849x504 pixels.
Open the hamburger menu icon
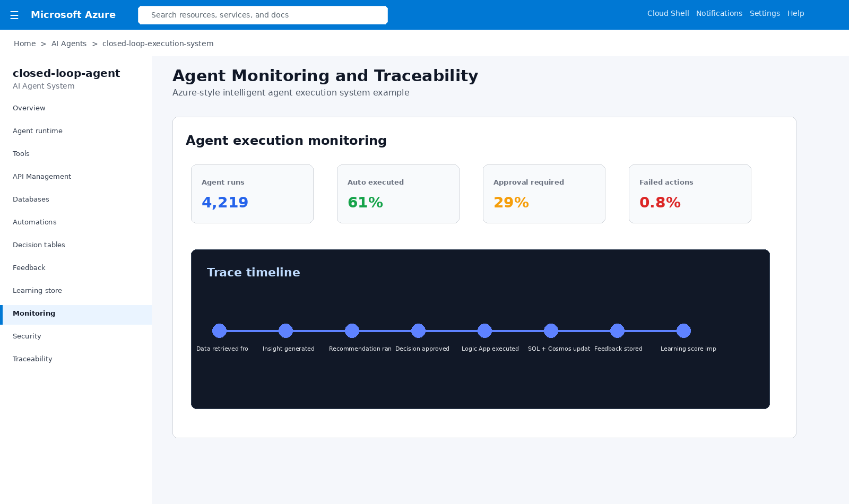[14, 15]
